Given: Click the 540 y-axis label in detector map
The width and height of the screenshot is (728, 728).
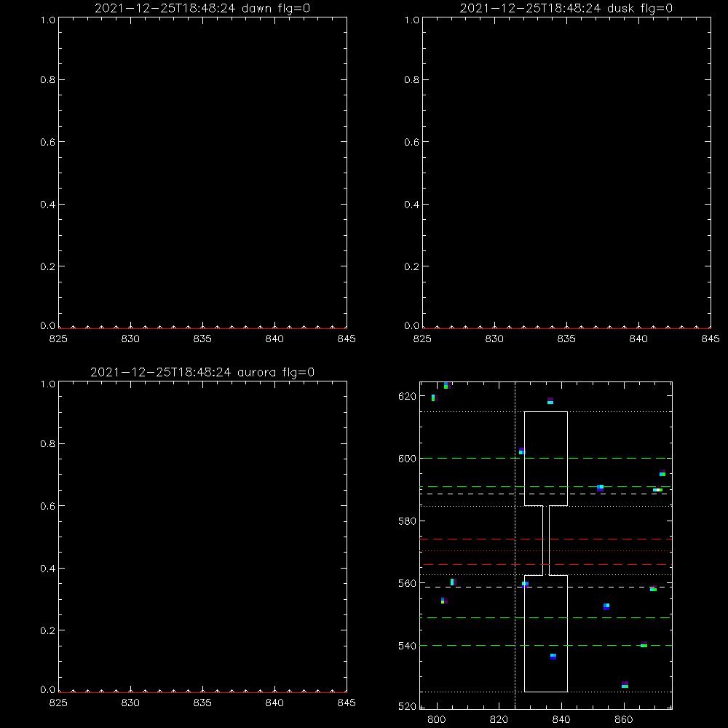Looking at the screenshot, I should tap(407, 646).
